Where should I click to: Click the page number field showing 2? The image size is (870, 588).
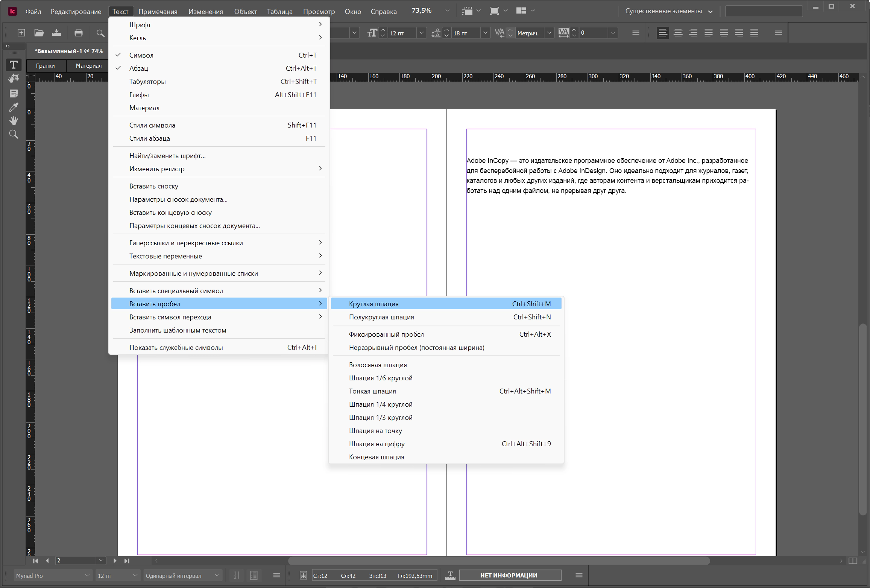pyautogui.click(x=76, y=561)
